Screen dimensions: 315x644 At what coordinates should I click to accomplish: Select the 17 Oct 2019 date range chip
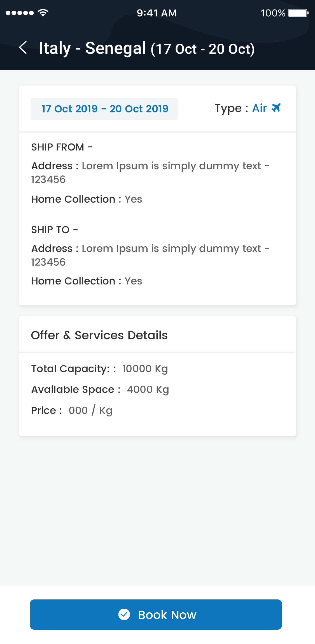tap(104, 109)
